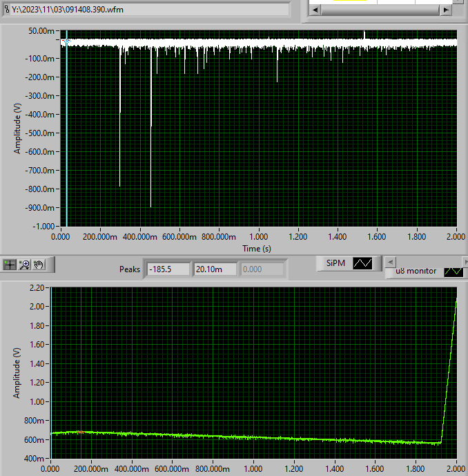Click the SiPM legend label
This screenshot has width=468, height=476.
click(x=335, y=263)
